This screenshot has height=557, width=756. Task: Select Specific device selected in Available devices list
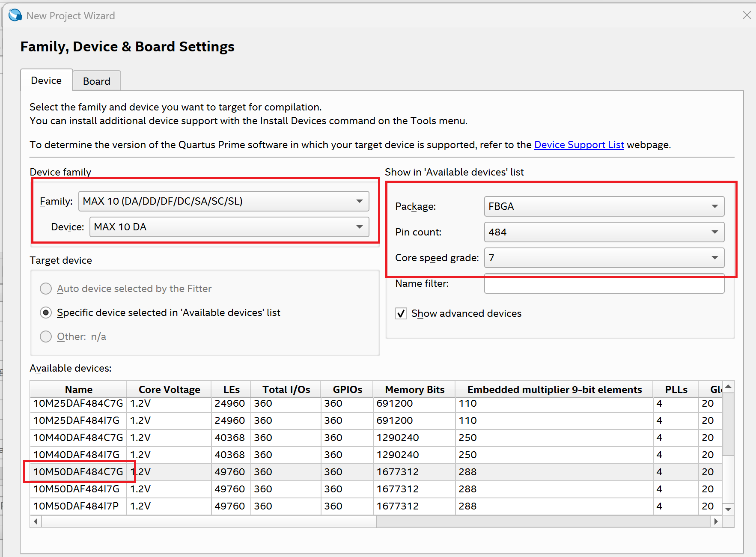click(x=46, y=313)
